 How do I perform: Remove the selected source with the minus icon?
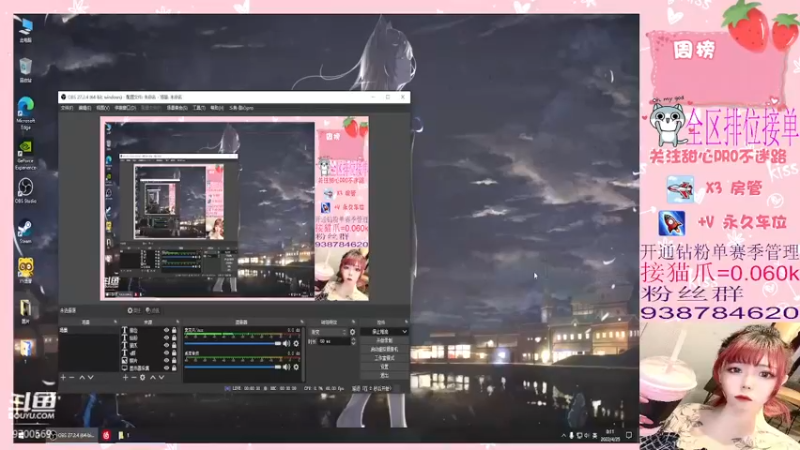134,378
